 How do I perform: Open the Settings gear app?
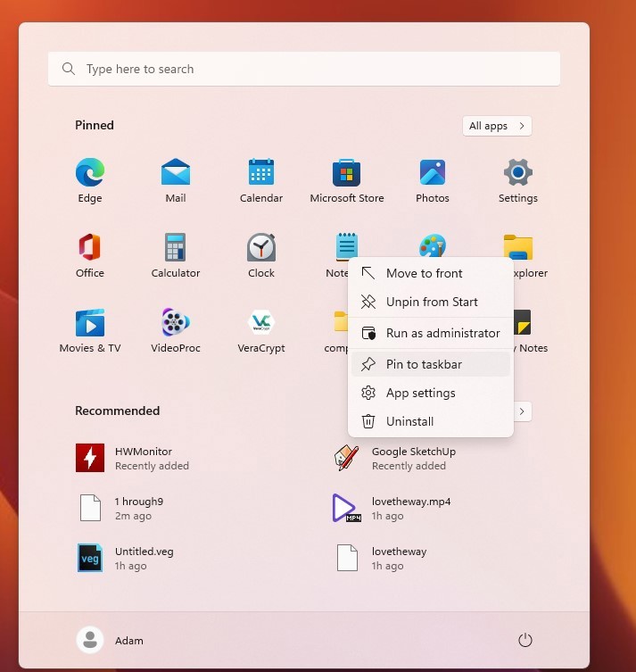[517, 172]
